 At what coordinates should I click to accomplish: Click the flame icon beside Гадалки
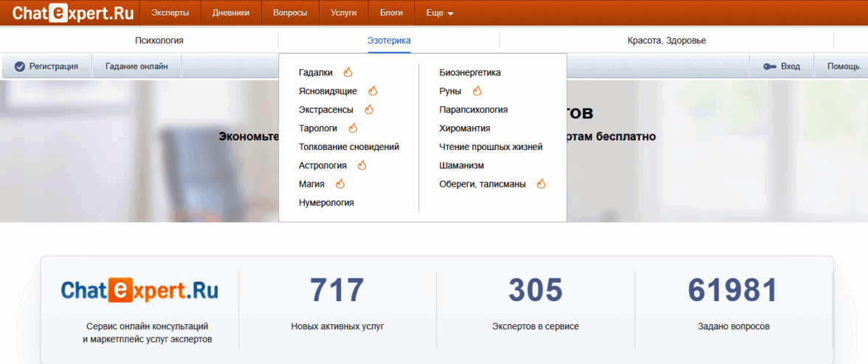(348, 72)
